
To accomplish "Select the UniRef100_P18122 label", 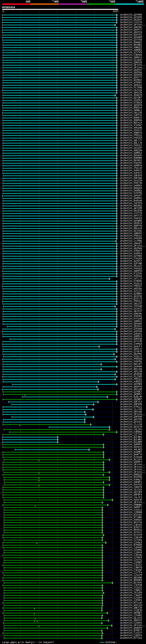I will click(131, 284).
